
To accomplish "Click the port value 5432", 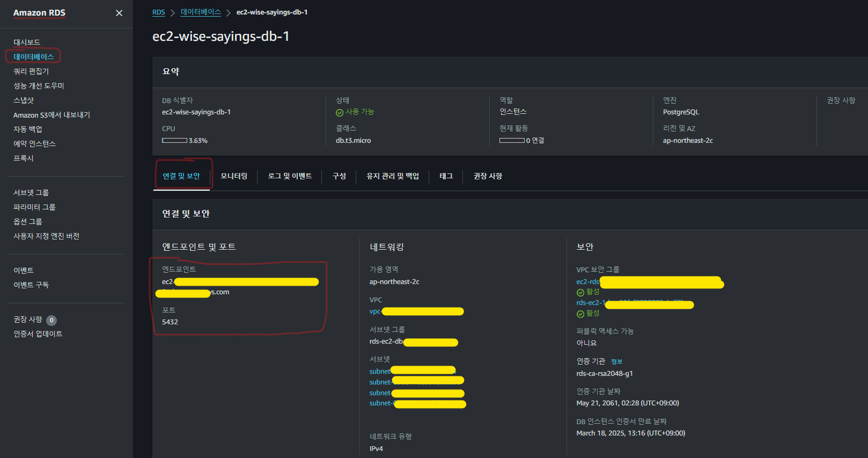I will [170, 322].
